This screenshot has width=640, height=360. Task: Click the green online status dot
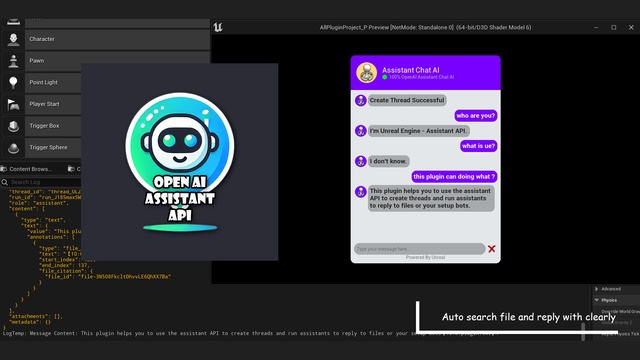click(x=384, y=77)
